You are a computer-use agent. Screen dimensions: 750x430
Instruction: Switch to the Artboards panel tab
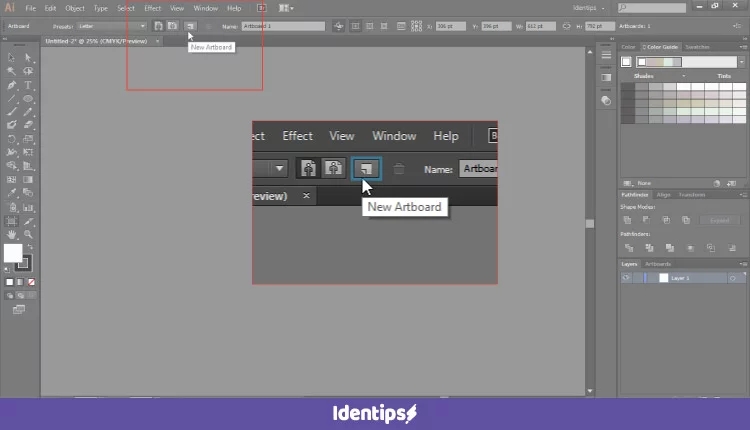[658, 264]
